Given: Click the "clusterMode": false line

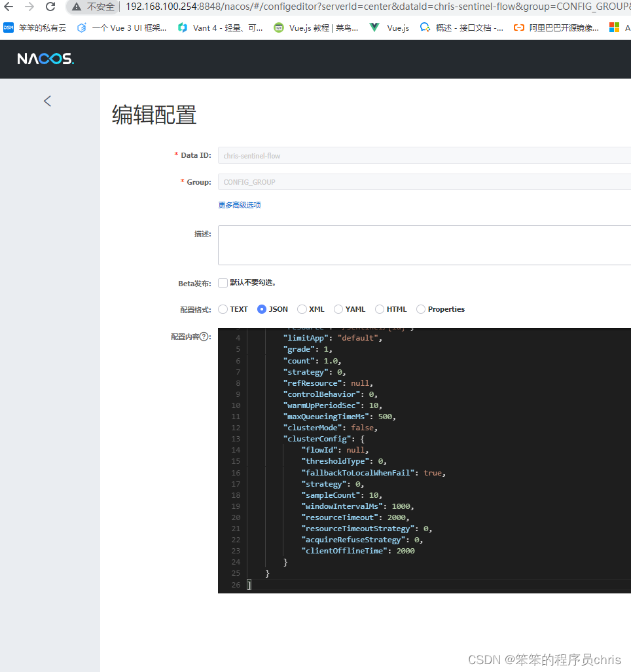Looking at the screenshot, I should click(331, 428).
